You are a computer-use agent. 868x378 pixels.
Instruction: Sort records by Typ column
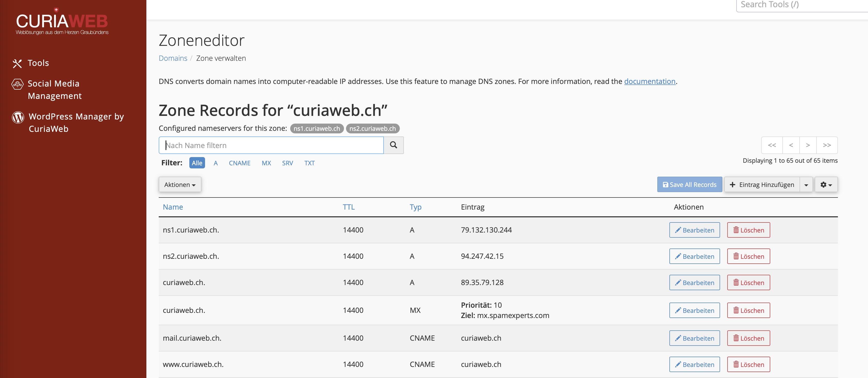click(x=415, y=207)
